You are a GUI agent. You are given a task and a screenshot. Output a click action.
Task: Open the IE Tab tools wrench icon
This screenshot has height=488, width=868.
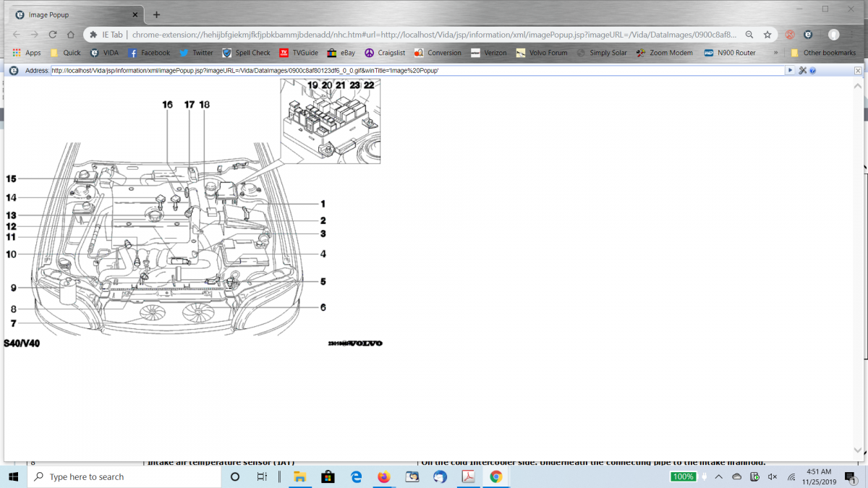pos(802,71)
